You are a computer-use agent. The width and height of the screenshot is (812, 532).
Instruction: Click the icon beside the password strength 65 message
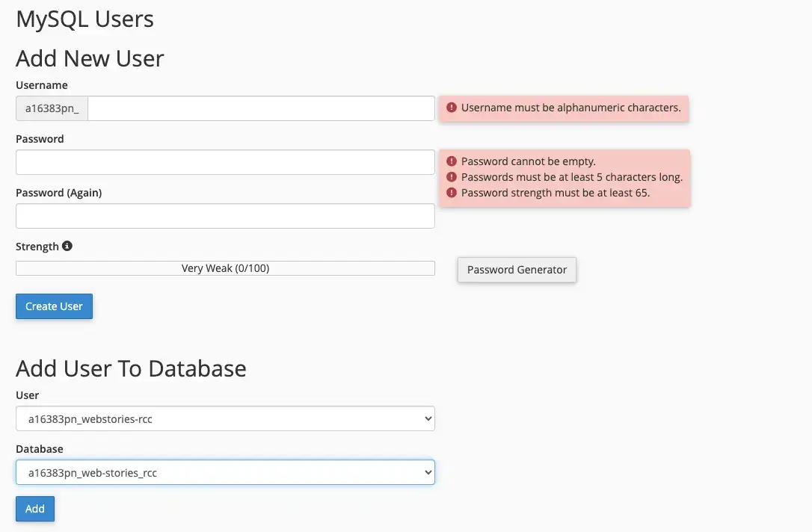[x=452, y=192]
